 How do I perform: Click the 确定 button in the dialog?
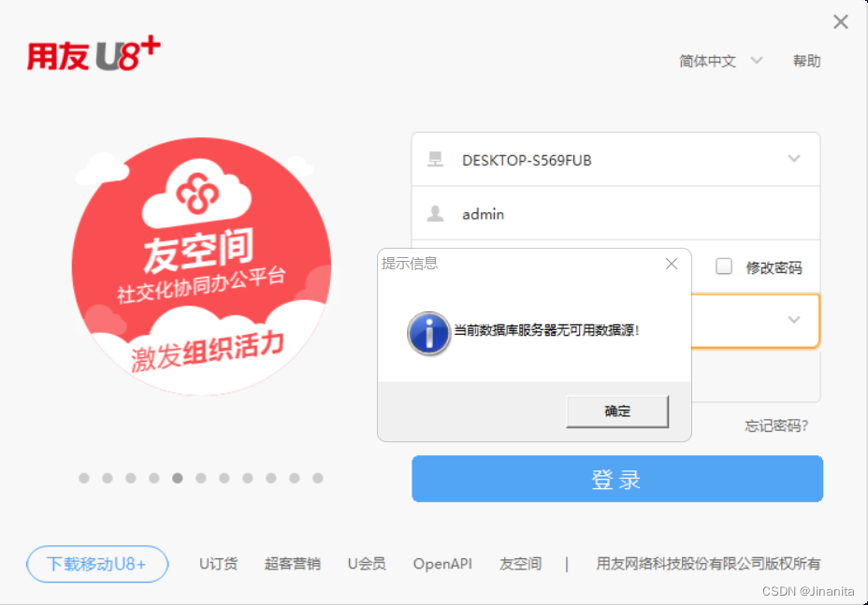(x=617, y=411)
